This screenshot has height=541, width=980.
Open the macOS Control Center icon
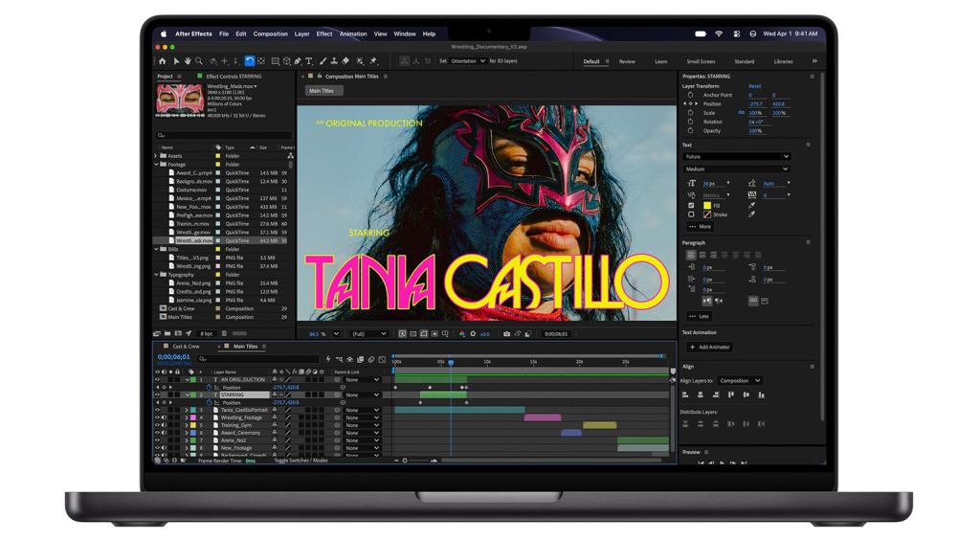[x=736, y=34]
